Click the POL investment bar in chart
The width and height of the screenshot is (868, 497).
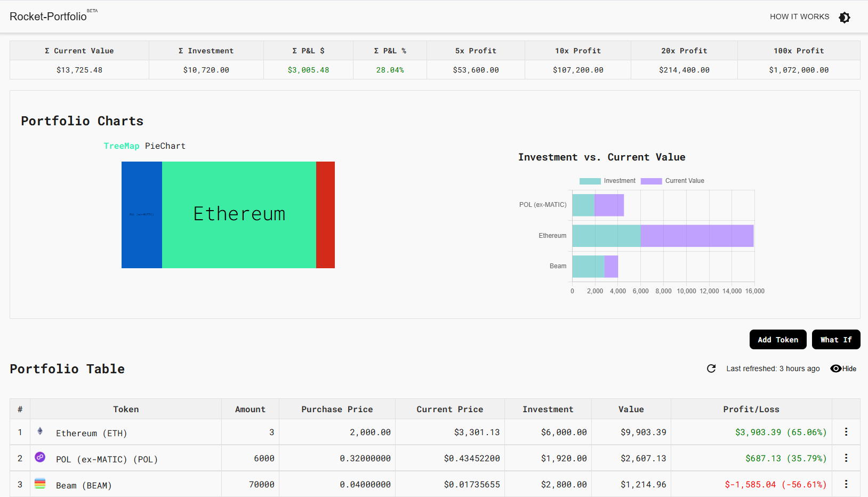point(583,205)
